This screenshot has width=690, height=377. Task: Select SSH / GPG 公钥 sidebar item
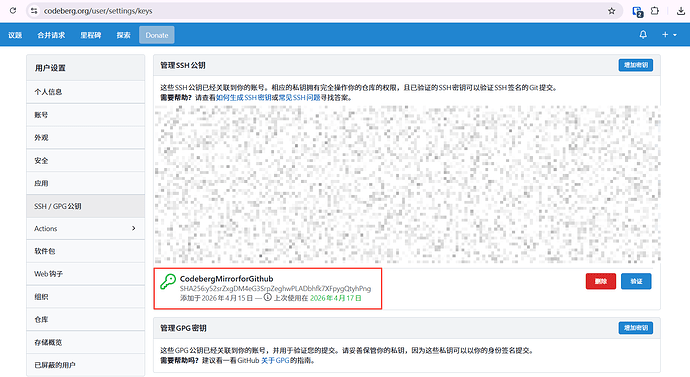pos(85,206)
